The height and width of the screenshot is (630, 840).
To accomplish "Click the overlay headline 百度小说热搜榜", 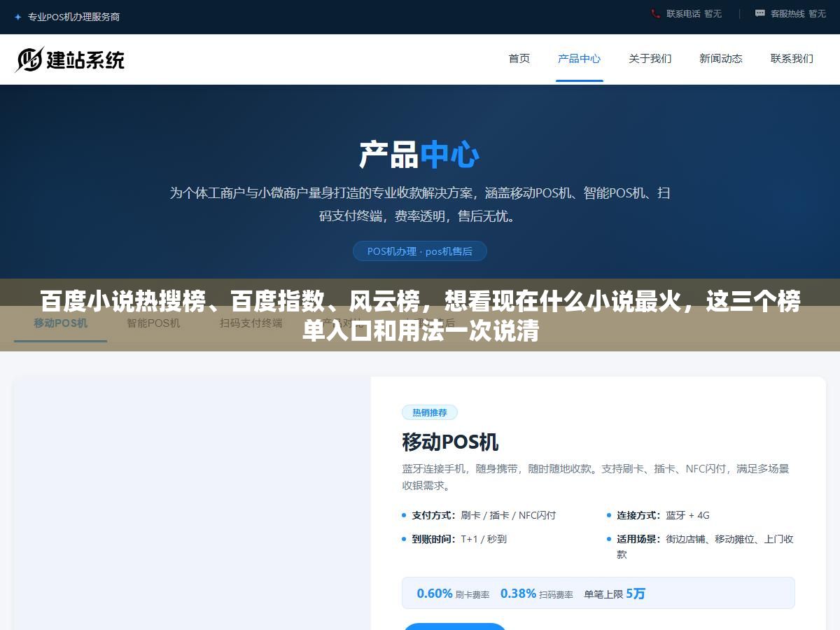I will [420, 315].
